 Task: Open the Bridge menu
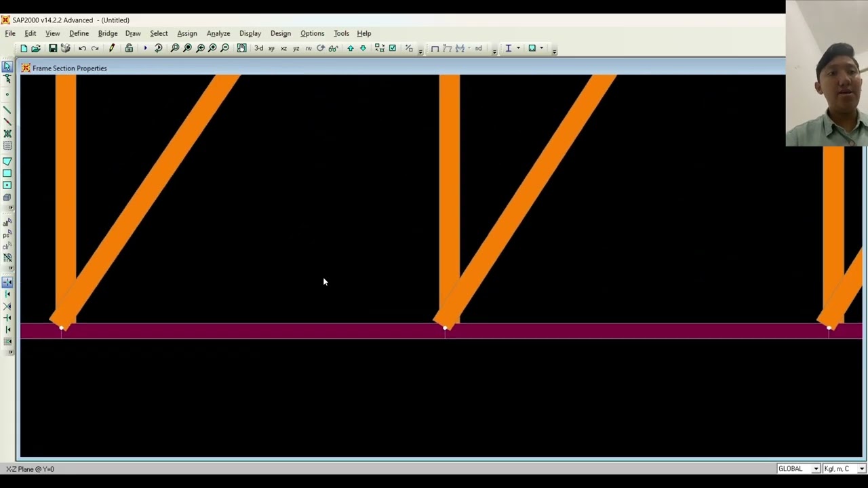click(x=108, y=33)
